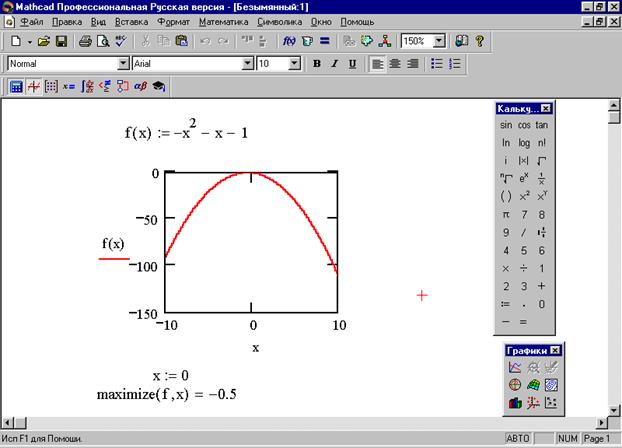Open the Файл menu
The height and width of the screenshot is (448, 622).
(x=31, y=22)
